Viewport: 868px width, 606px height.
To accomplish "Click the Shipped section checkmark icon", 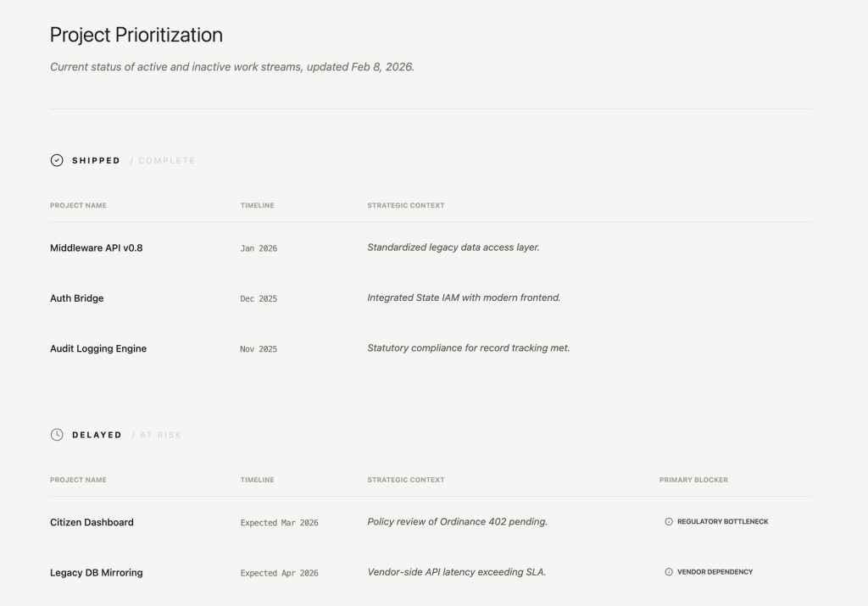I will [x=57, y=160].
